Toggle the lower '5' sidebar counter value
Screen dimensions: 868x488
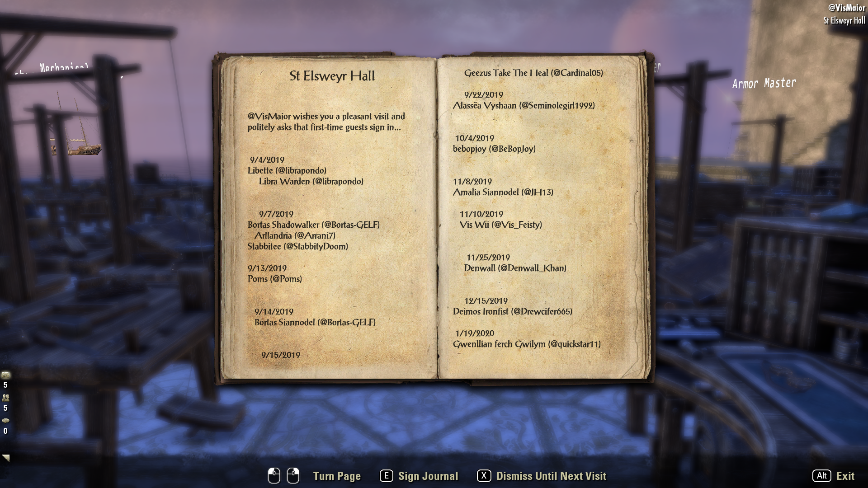point(5,408)
